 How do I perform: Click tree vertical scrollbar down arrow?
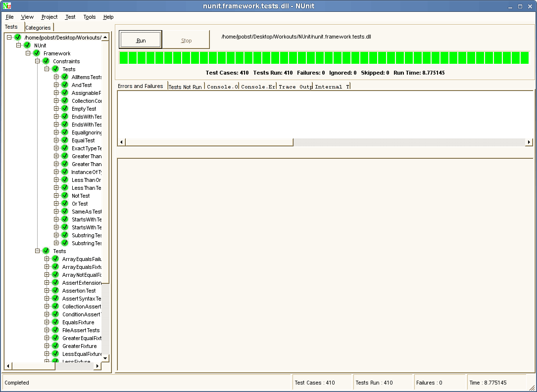click(105, 358)
